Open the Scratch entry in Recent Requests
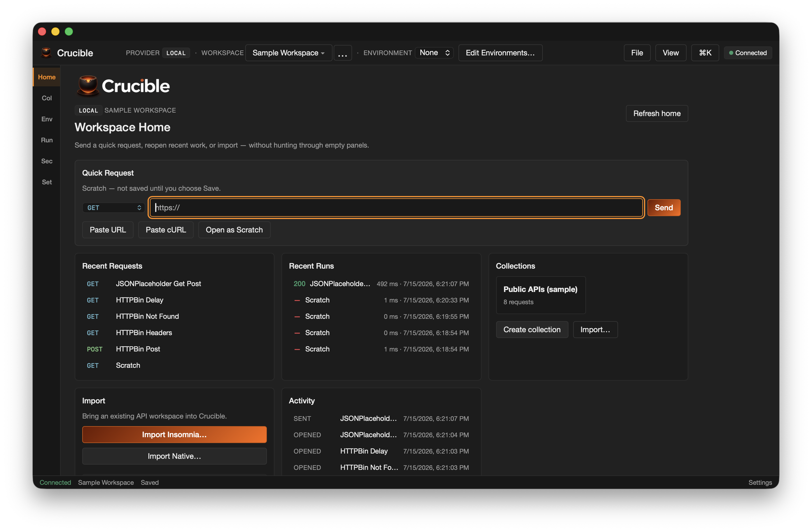812x532 pixels. pos(174,365)
